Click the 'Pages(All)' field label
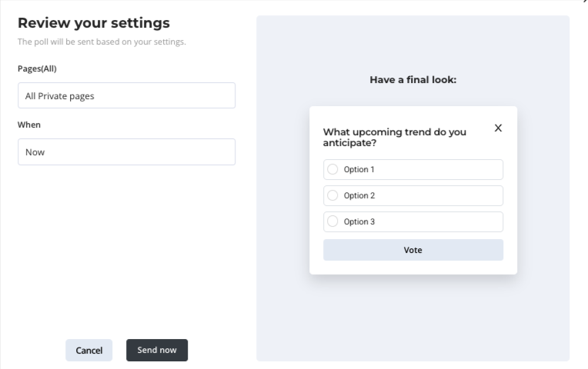 [x=38, y=68]
